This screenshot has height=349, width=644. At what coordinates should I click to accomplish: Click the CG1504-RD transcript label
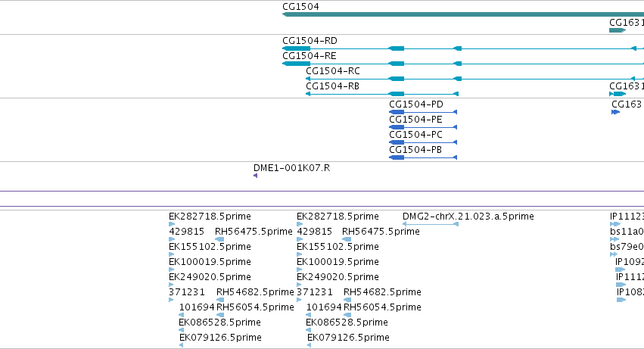pos(310,41)
